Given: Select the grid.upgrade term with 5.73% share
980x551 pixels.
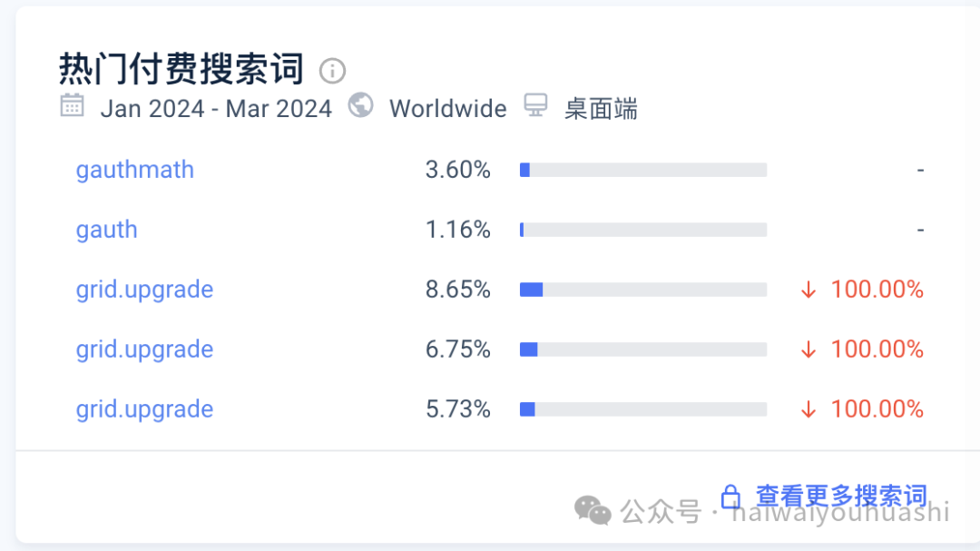Looking at the screenshot, I should (144, 409).
